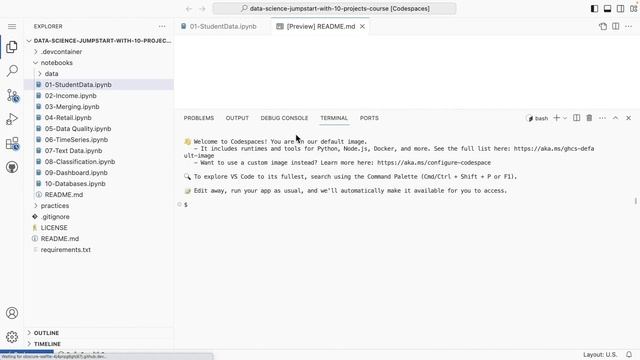Viewport: 640px width, 360px height.
Task: Switch to the DEBUG CONSOLE tab
Action: [284, 118]
